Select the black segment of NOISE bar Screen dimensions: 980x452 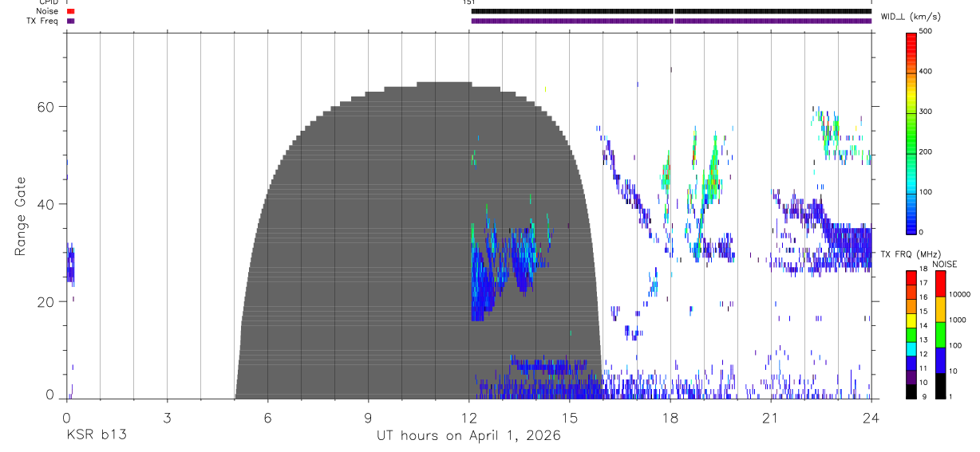click(x=940, y=386)
